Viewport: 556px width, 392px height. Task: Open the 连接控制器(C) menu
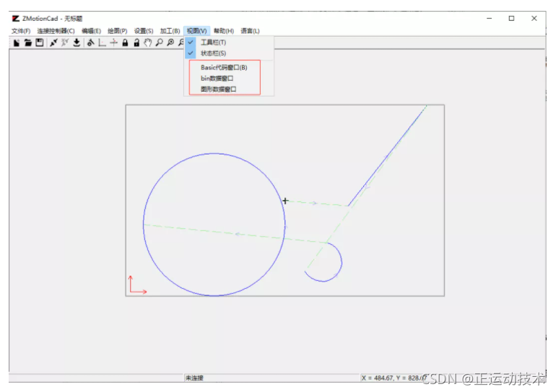56,31
